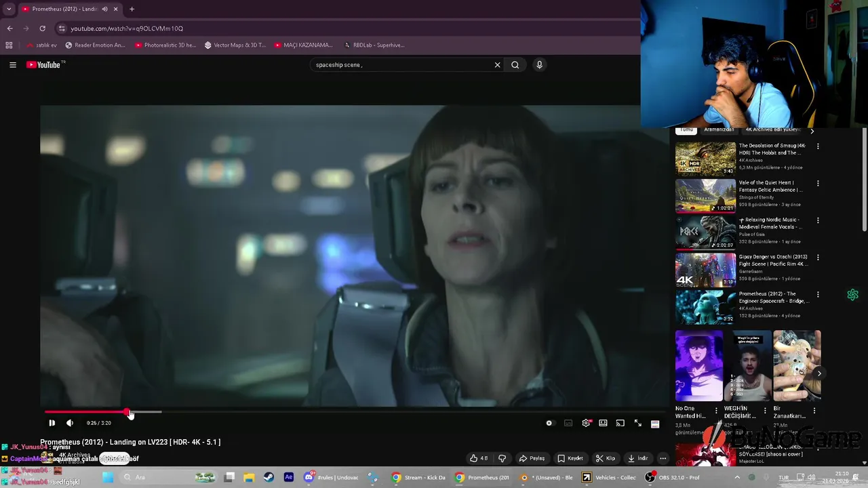
Task: Switch to Blender '(Unsaved)' taskbar window
Action: pos(547,477)
